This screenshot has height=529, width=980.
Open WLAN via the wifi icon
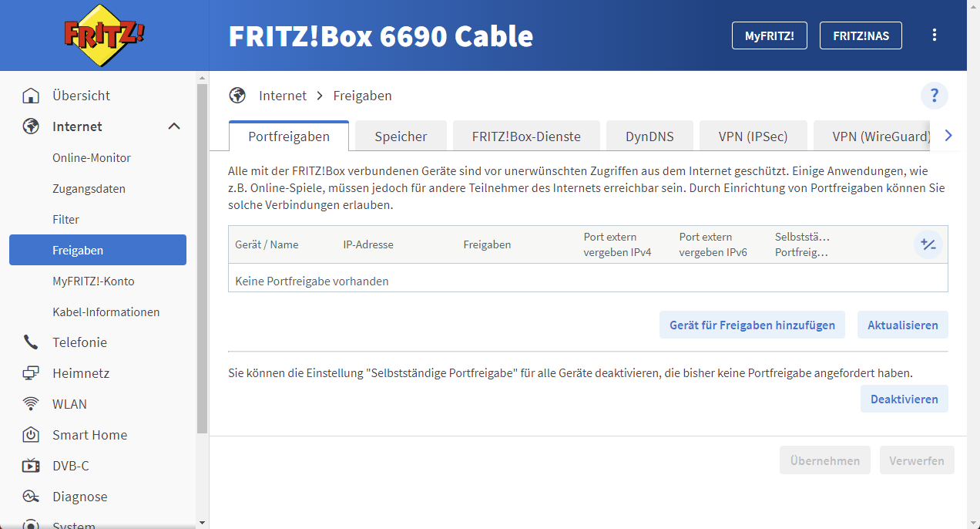[x=30, y=403]
